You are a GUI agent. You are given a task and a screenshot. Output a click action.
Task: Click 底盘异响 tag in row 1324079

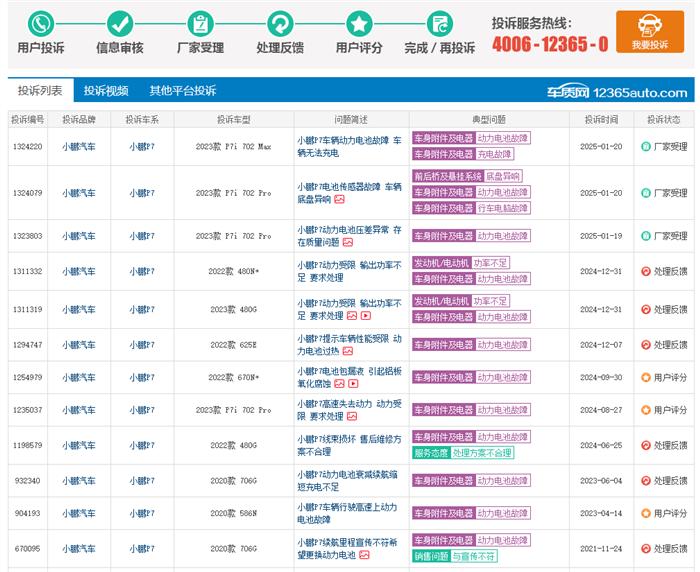pyautogui.click(x=503, y=176)
